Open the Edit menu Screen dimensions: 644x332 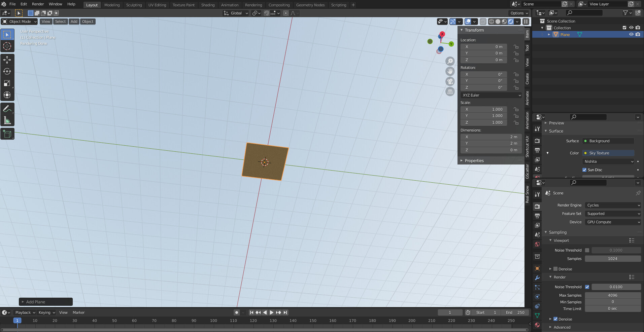coord(24,4)
